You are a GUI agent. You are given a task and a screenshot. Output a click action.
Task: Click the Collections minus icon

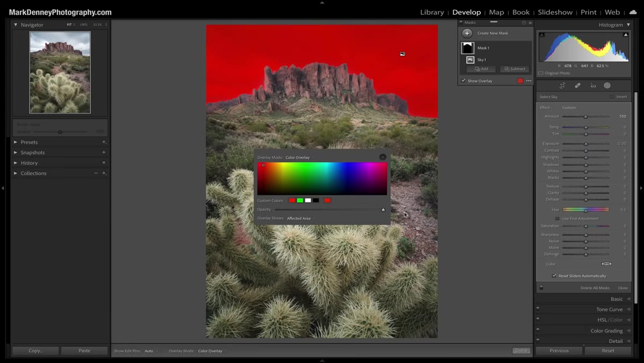tap(96, 173)
